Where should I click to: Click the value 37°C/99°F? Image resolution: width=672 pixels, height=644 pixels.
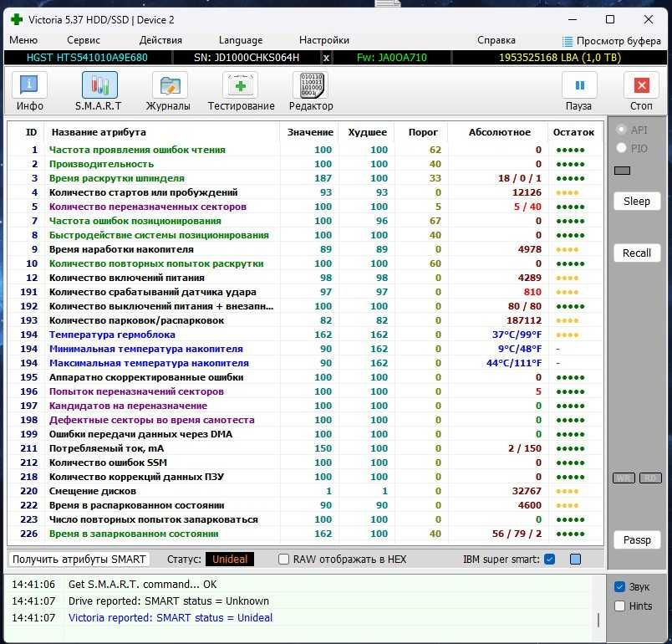pos(517,335)
